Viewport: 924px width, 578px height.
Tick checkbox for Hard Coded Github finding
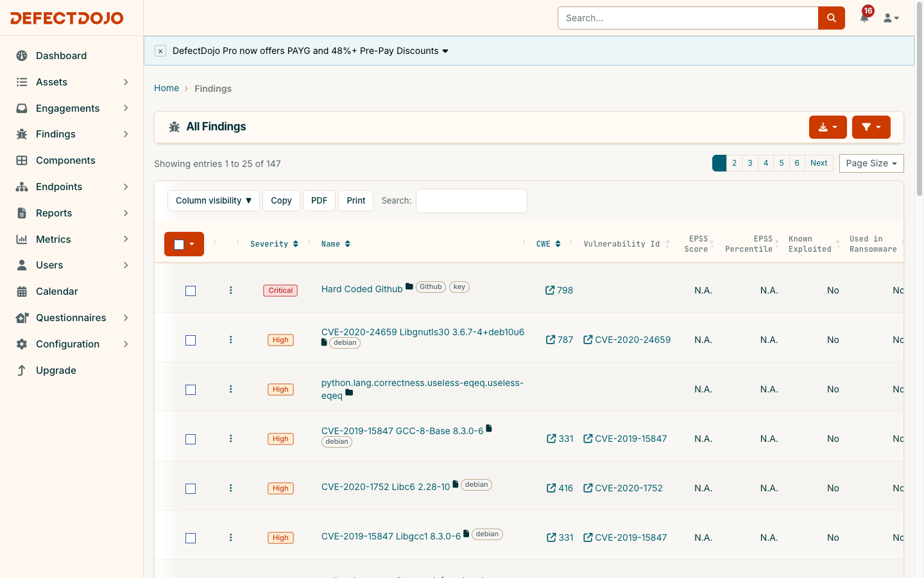coord(191,291)
